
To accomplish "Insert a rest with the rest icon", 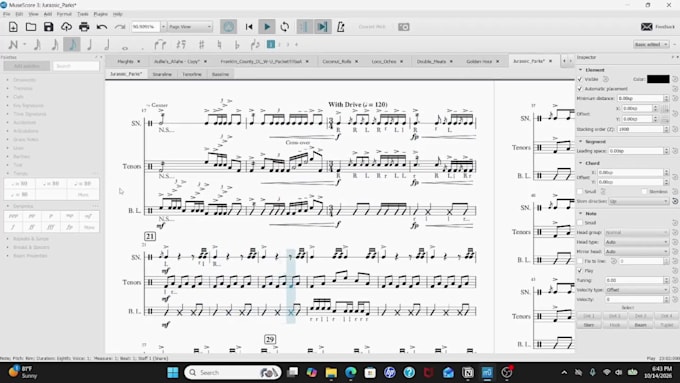I will (x=181, y=44).
